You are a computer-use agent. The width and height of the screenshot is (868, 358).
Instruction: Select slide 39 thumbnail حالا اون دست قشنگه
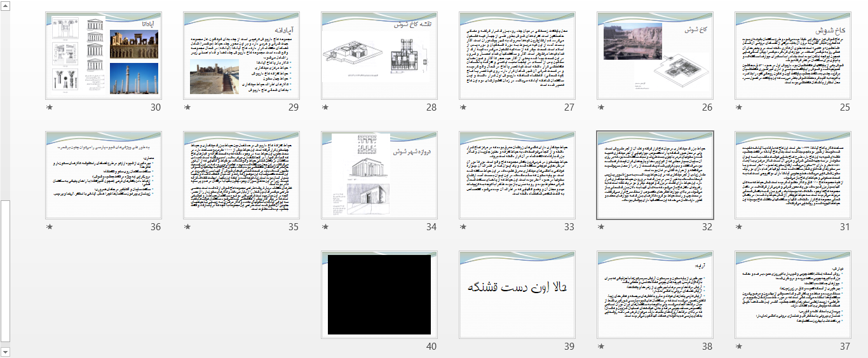pos(517,294)
